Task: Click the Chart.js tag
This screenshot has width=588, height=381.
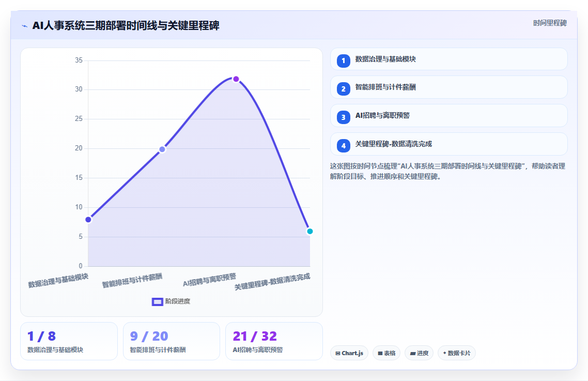Action: click(349, 353)
